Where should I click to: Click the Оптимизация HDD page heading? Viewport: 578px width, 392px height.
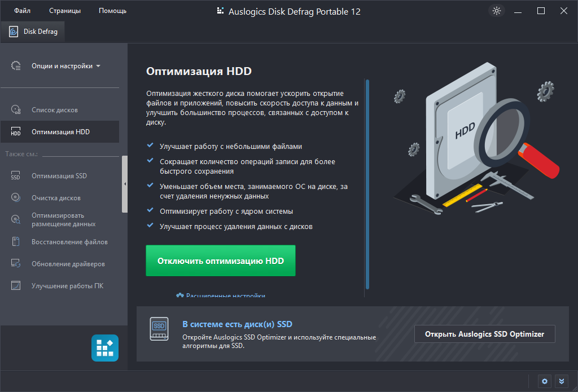pos(199,71)
